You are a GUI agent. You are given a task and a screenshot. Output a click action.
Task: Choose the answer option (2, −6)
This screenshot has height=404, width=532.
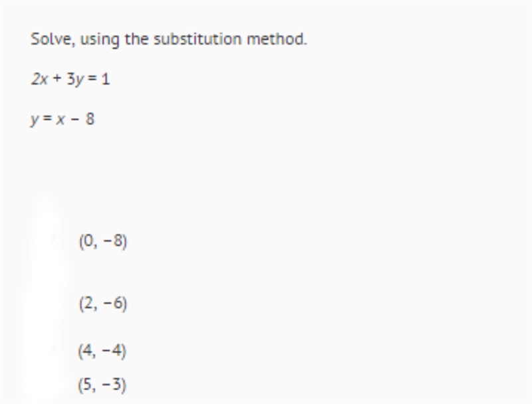[103, 303]
